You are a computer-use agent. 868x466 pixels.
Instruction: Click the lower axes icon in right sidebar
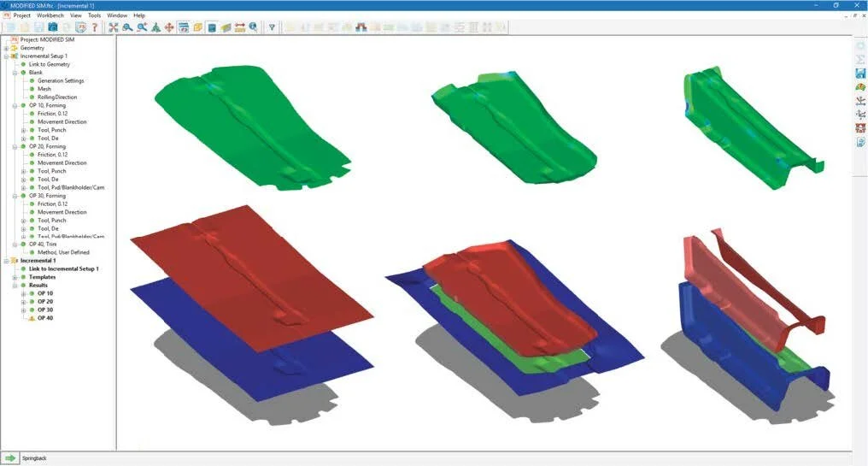coord(860,114)
